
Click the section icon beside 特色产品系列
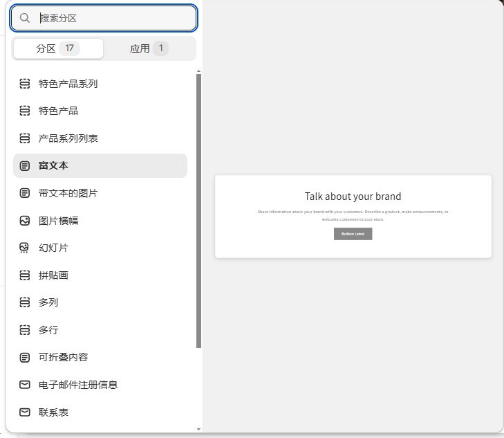[25, 84]
